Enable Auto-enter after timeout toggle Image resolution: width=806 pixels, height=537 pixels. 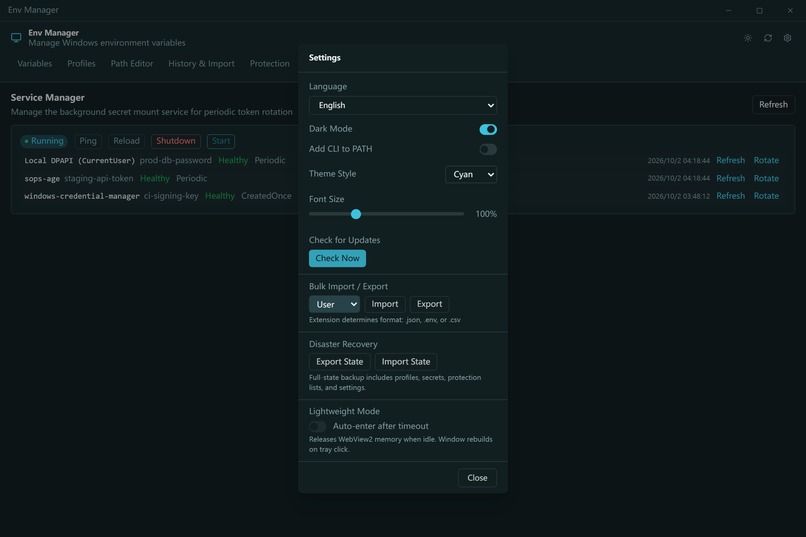pos(317,426)
